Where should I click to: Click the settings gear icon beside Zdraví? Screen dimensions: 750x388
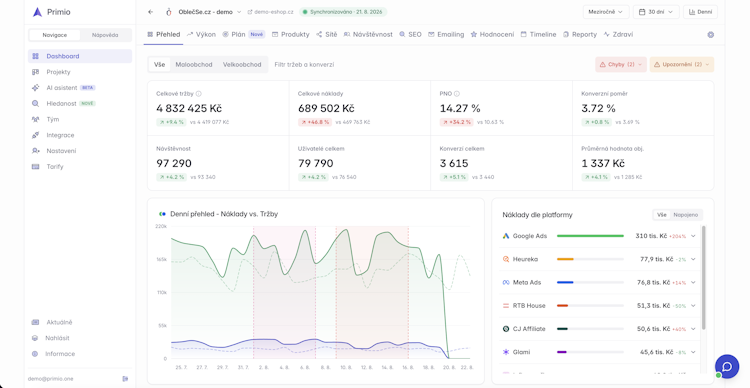pos(710,35)
